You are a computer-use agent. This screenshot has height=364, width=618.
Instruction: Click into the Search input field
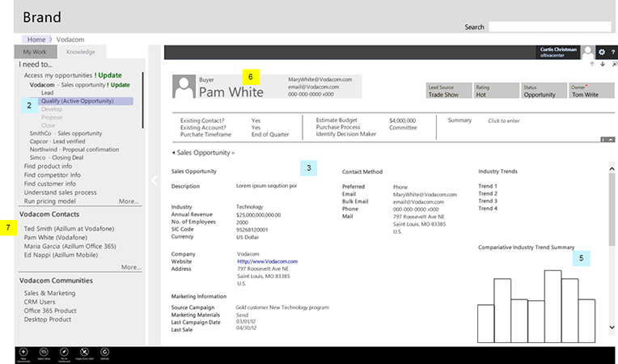(549, 27)
